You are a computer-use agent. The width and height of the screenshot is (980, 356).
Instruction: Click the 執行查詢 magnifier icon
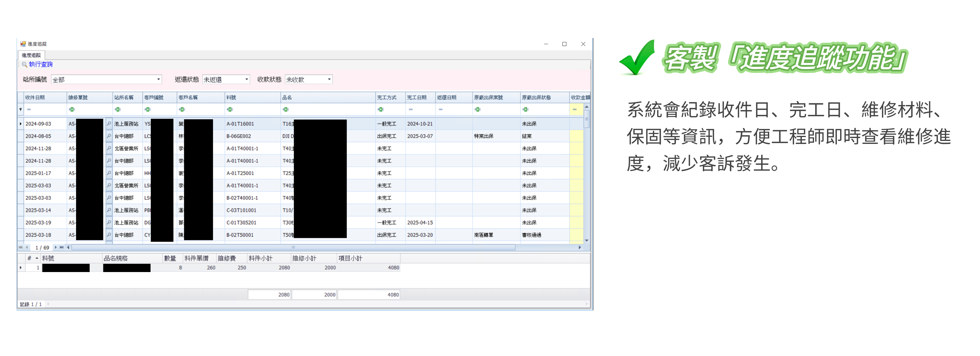[x=24, y=64]
